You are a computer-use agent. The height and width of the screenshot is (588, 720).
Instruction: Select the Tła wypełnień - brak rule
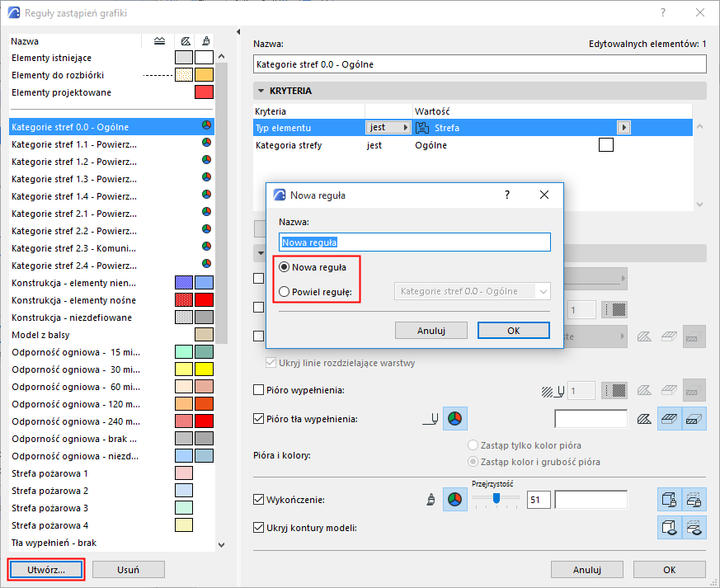(x=111, y=543)
